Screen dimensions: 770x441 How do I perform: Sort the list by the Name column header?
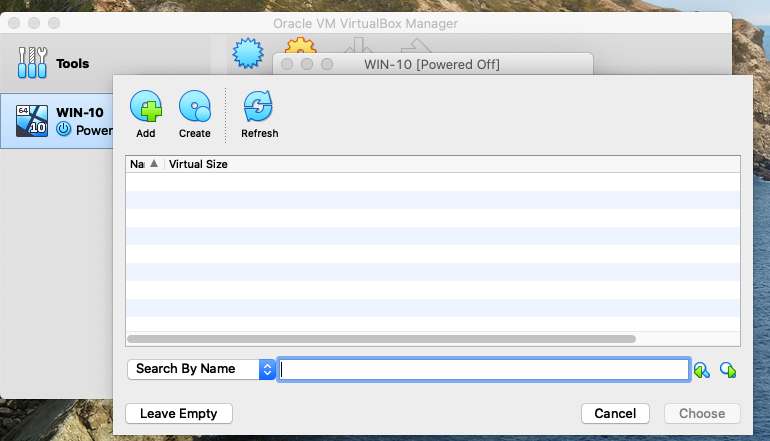pos(144,164)
